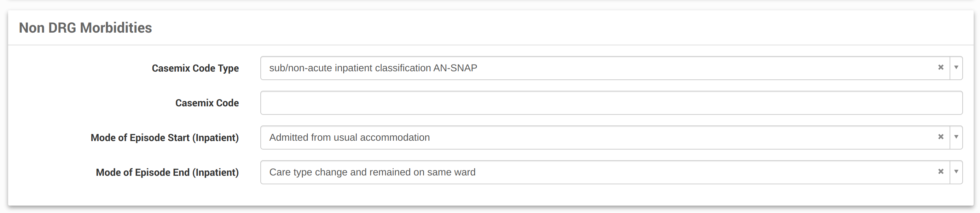Click the Mode of Episode Start (Inpatient) label
Viewport: 980px width, 213px height.
[164, 138]
